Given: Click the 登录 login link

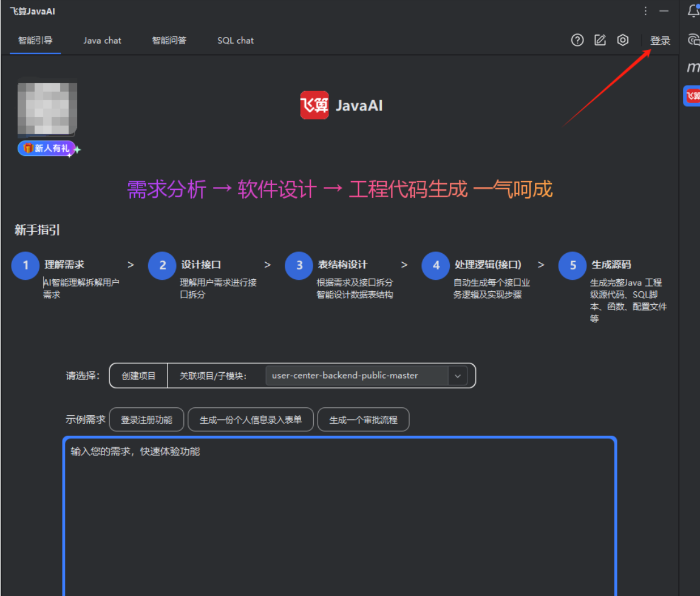Looking at the screenshot, I should 660,41.
